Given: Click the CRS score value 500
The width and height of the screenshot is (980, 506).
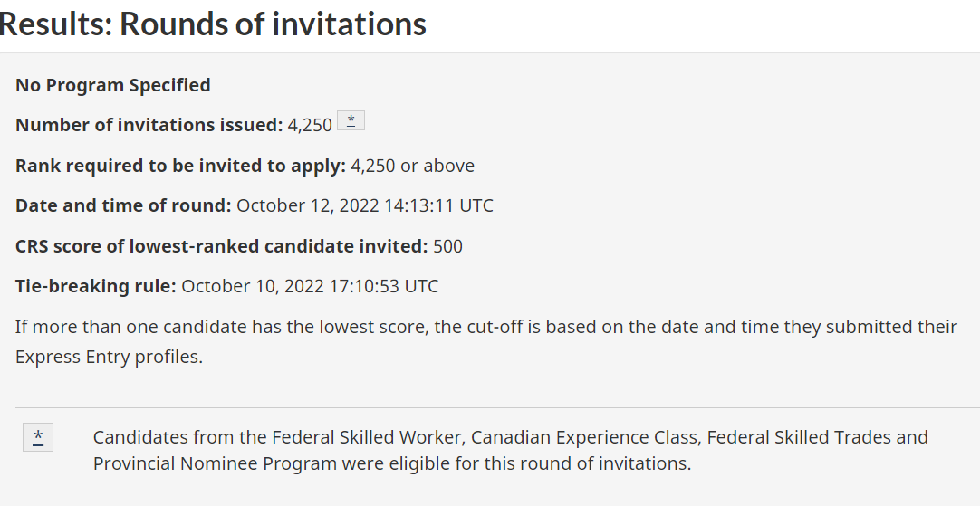Looking at the screenshot, I should coord(448,246).
